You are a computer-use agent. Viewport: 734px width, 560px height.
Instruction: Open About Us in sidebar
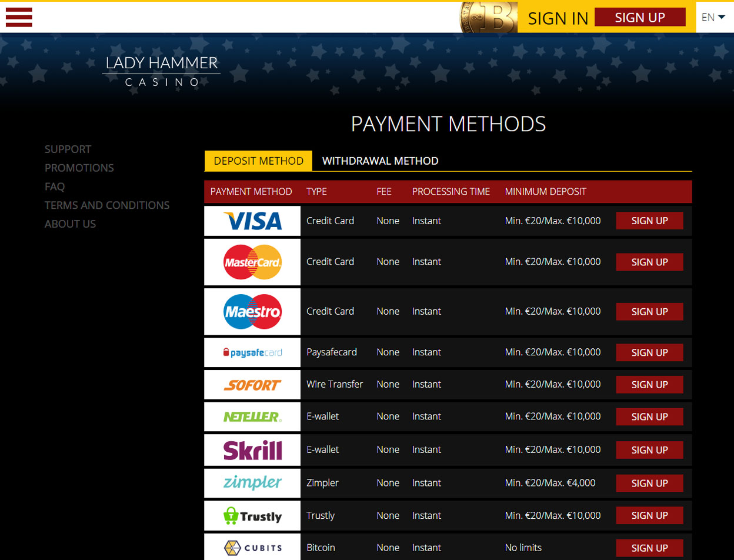pos(70,224)
